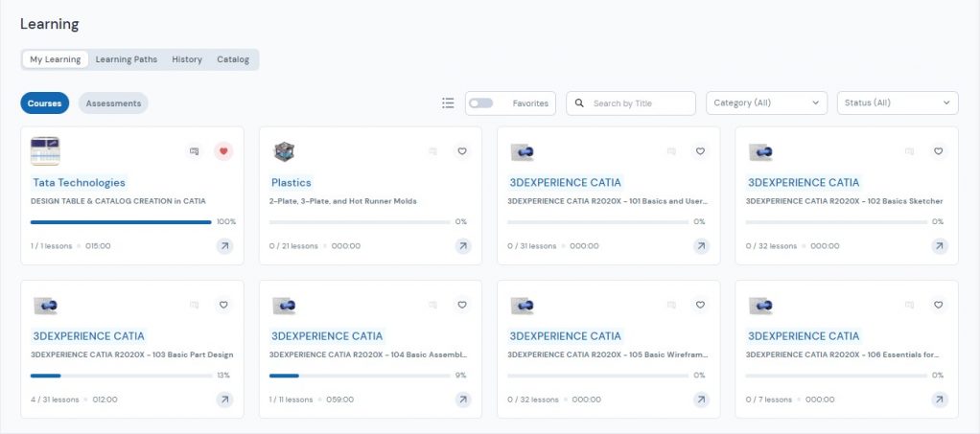Open the 103 Basic Part Design course arrow

click(x=224, y=400)
